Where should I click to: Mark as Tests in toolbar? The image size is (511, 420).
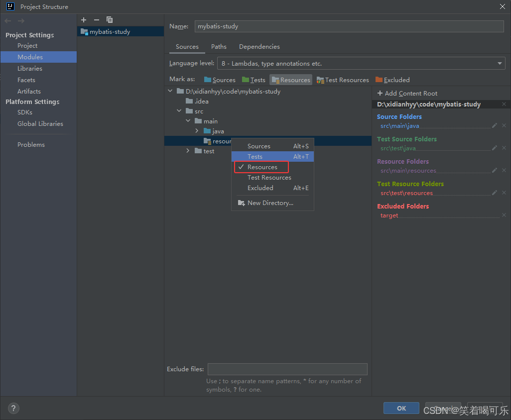click(254, 80)
